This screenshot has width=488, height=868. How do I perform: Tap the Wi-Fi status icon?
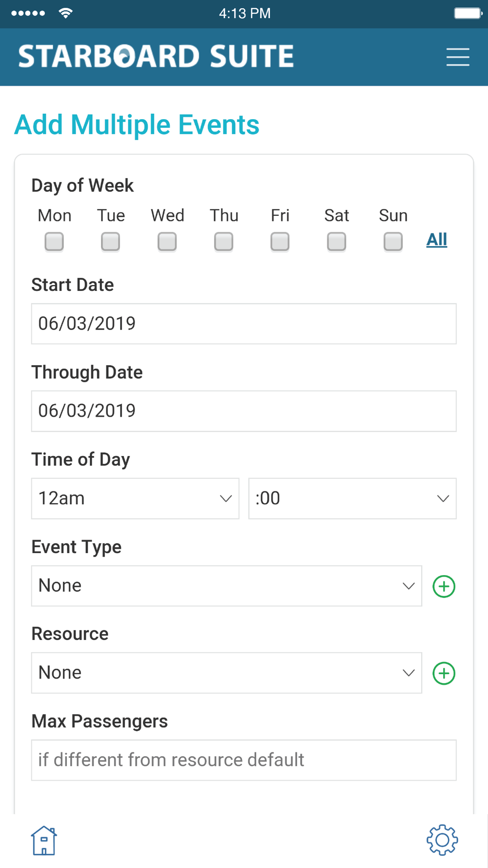(x=65, y=13)
